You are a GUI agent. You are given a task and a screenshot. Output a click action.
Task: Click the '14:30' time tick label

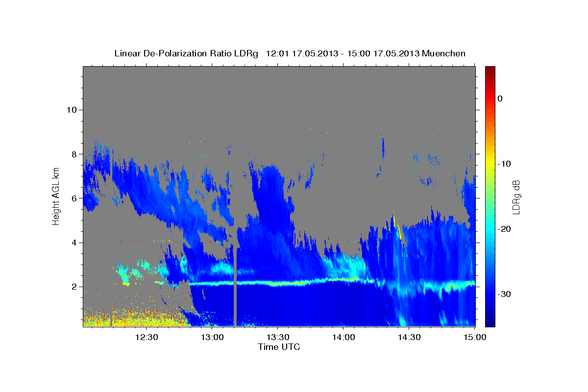pyautogui.click(x=409, y=337)
